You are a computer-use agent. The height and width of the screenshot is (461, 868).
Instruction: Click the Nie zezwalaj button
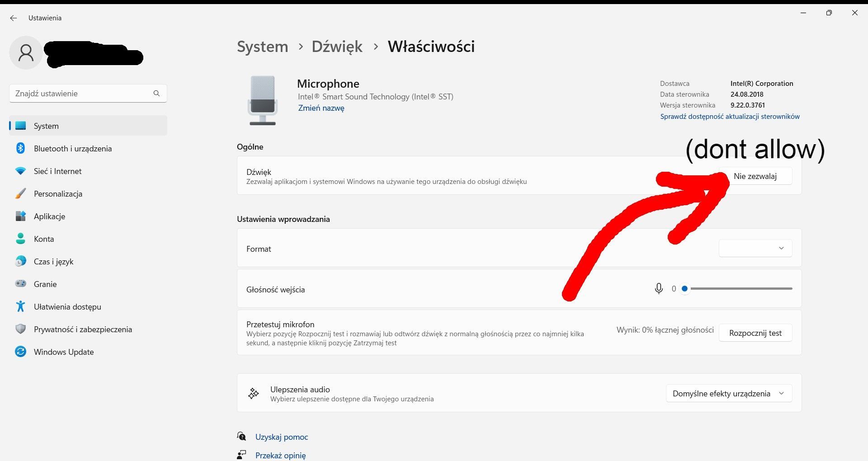coord(756,176)
